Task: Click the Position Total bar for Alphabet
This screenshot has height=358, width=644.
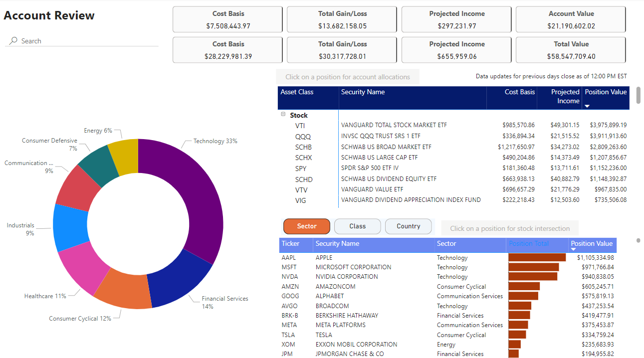Action: [x=523, y=296]
